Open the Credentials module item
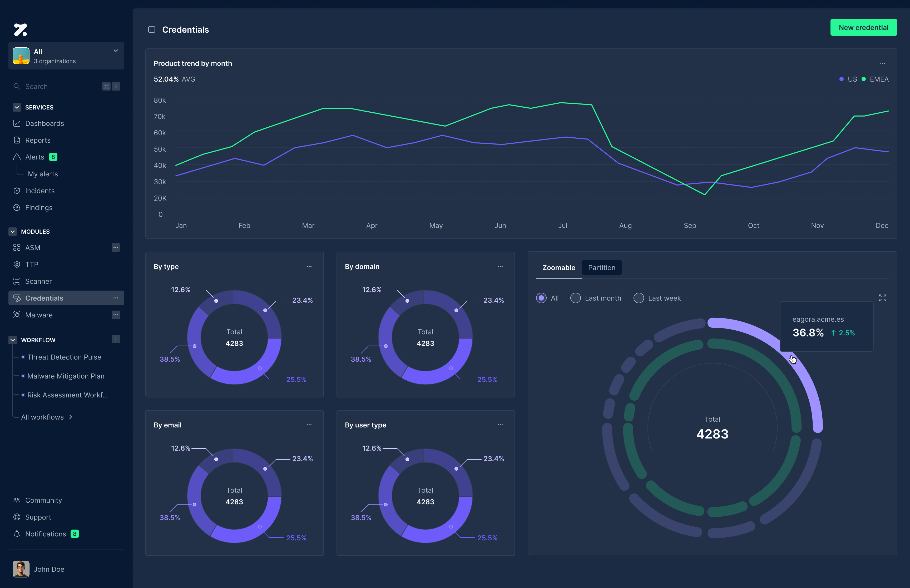The width and height of the screenshot is (910, 588). coord(66,298)
